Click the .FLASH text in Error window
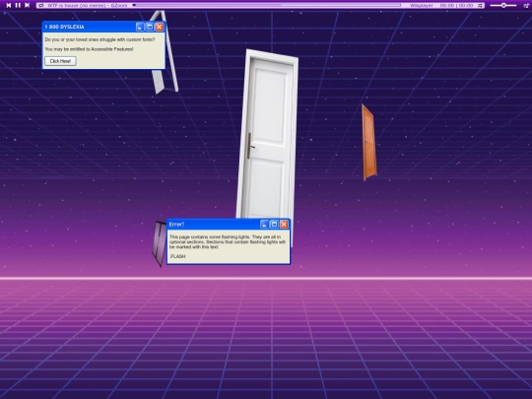Viewport: 532px width, 399px height. point(177,256)
